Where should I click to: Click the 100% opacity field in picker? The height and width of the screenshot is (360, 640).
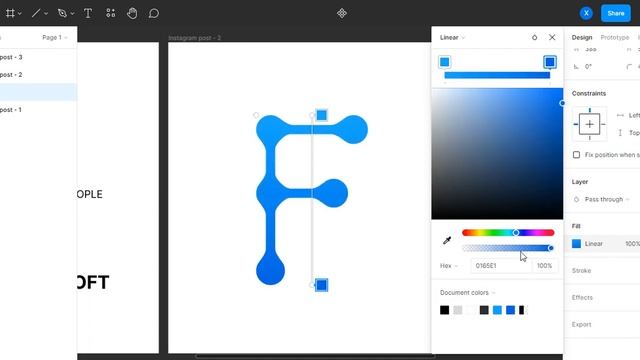click(544, 266)
